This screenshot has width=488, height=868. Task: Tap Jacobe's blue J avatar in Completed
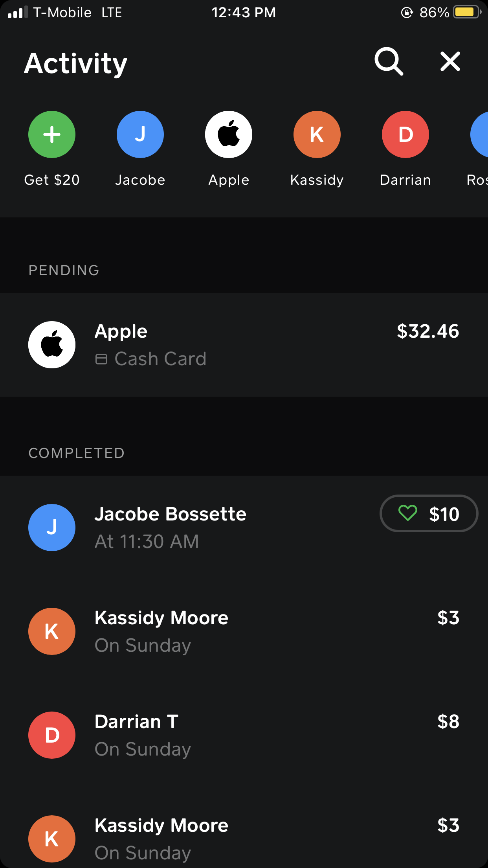(52, 527)
